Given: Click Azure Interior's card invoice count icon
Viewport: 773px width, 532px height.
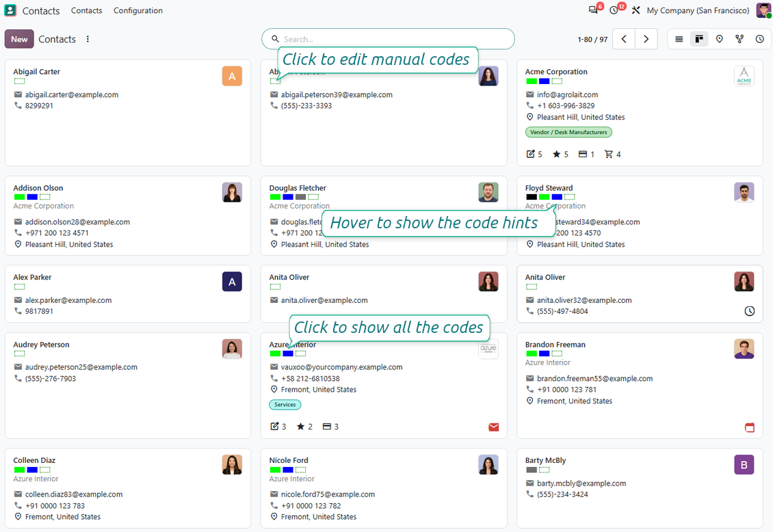Looking at the screenshot, I should (327, 427).
